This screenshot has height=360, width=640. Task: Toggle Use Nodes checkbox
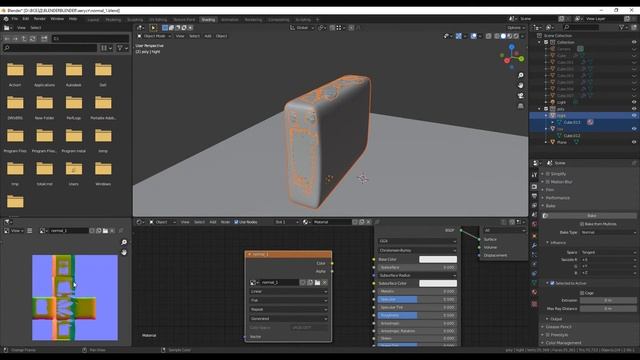point(236,222)
